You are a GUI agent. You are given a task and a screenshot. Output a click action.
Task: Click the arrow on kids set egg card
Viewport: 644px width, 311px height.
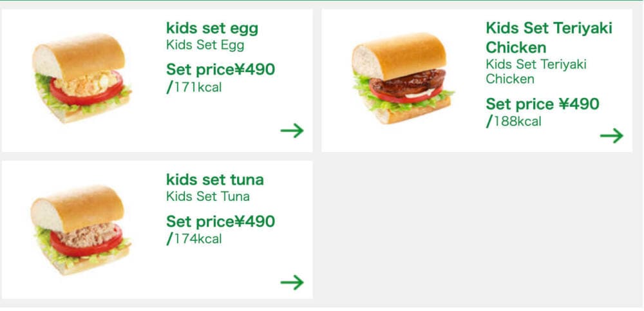pos(292,131)
